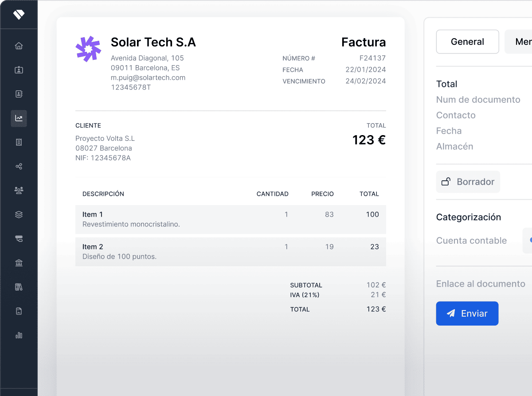Screen dimensions: 532x396
Task: Click the client name Proyecto Volta S.L
Action: coord(105,139)
